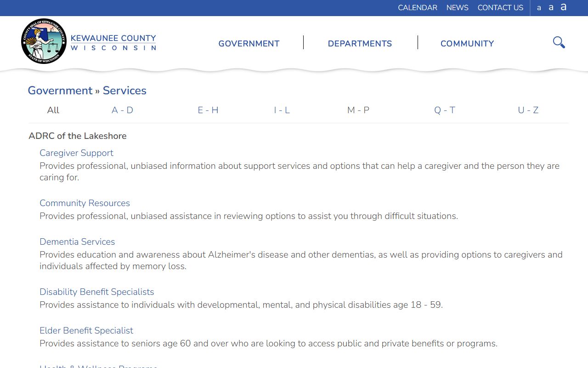Screen dimensions: 588x368
Task: Open the Dementia Services link
Action: click(x=77, y=242)
